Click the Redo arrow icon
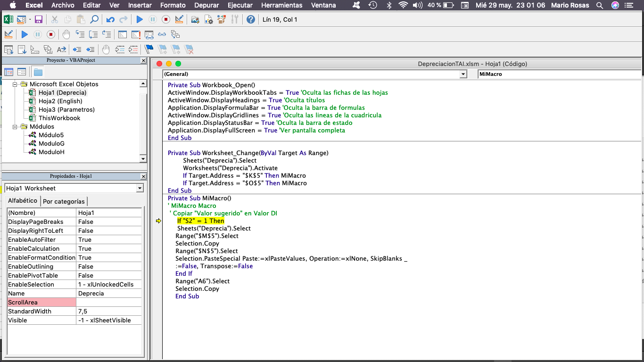The height and width of the screenshot is (362, 644). 124,19
